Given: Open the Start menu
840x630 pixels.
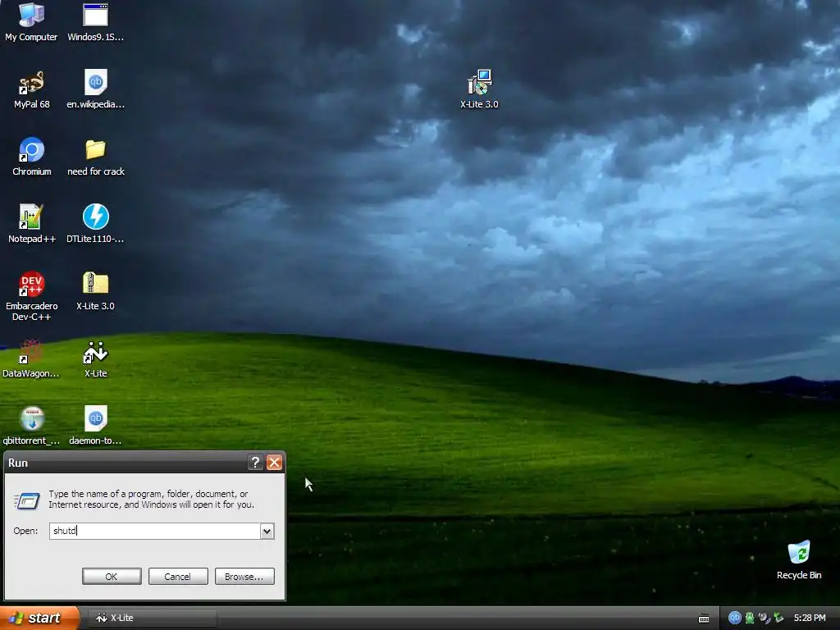Looking at the screenshot, I should [39, 618].
